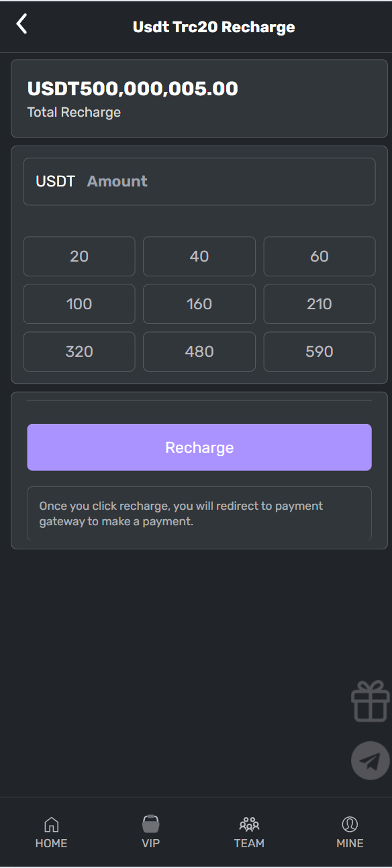Go back using the left arrow icon
The image size is (392, 868).
coord(21,24)
